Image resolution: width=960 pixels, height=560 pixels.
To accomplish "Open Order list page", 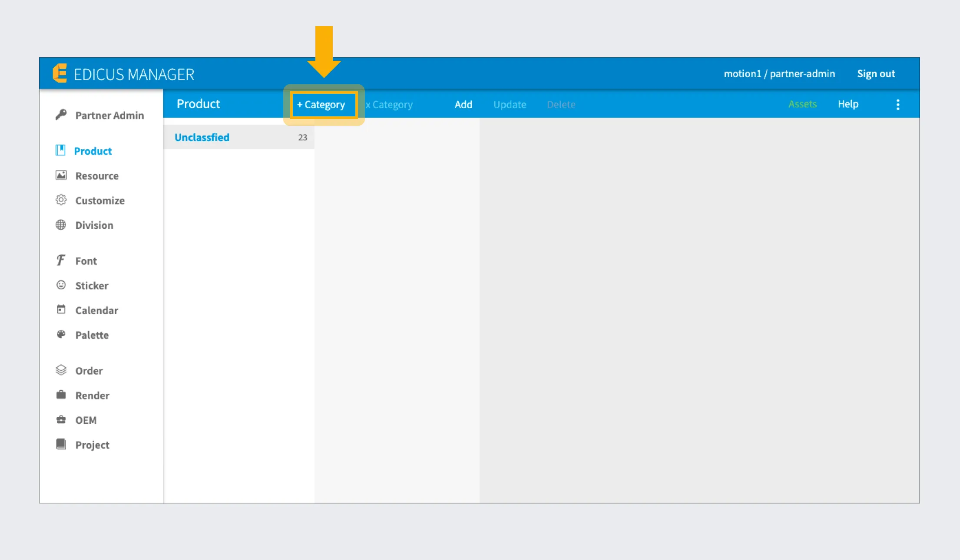I will (x=89, y=371).
